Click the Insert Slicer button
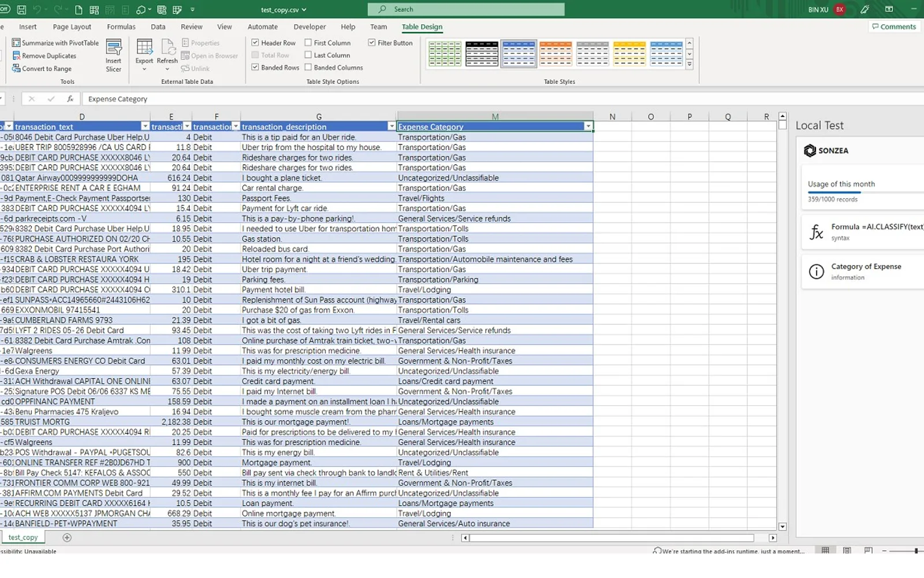Viewport: 924px width, 578px height. [x=114, y=56]
